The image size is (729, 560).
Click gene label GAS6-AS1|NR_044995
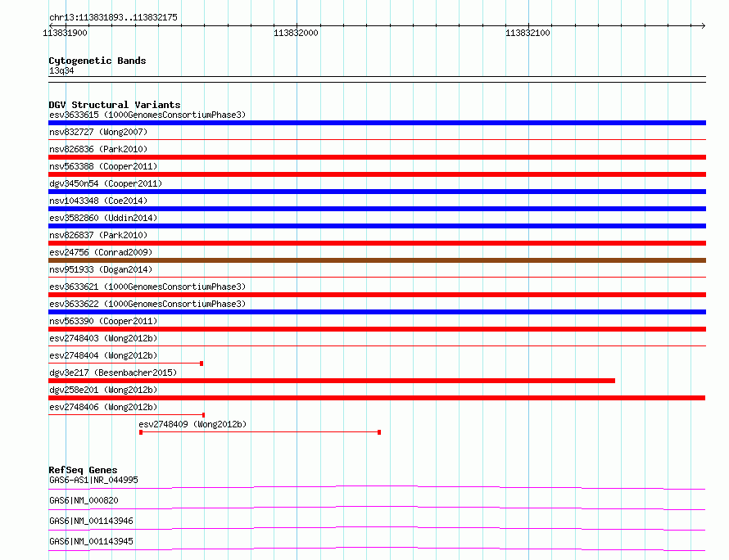(93, 480)
